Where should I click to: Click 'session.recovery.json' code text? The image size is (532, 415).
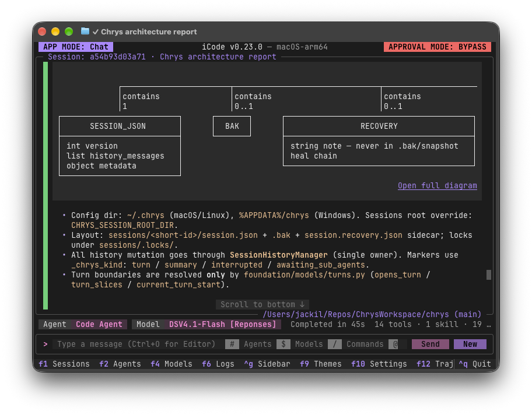coord(353,235)
